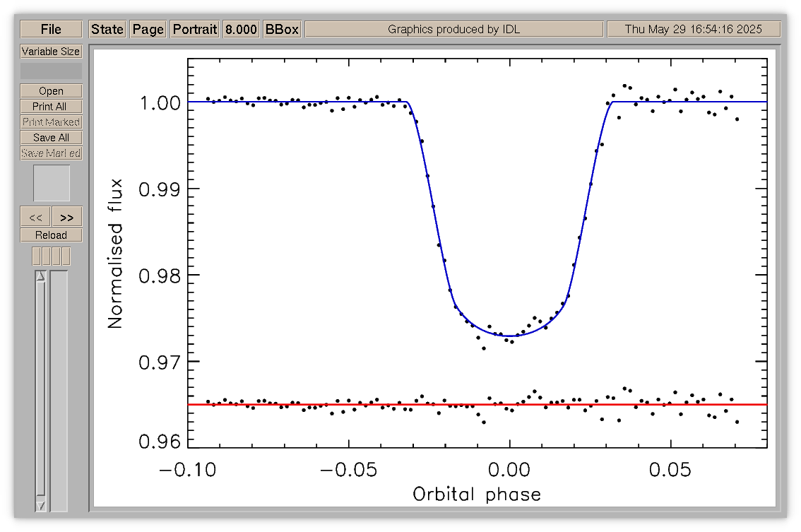801x532 pixels.
Task: Open the File menu
Action: tap(51, 29)
